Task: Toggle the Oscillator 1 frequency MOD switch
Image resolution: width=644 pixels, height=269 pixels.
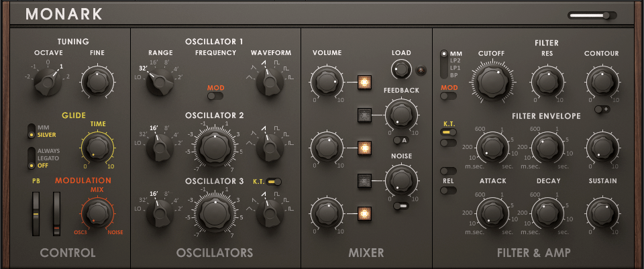Action: [215, 96]
